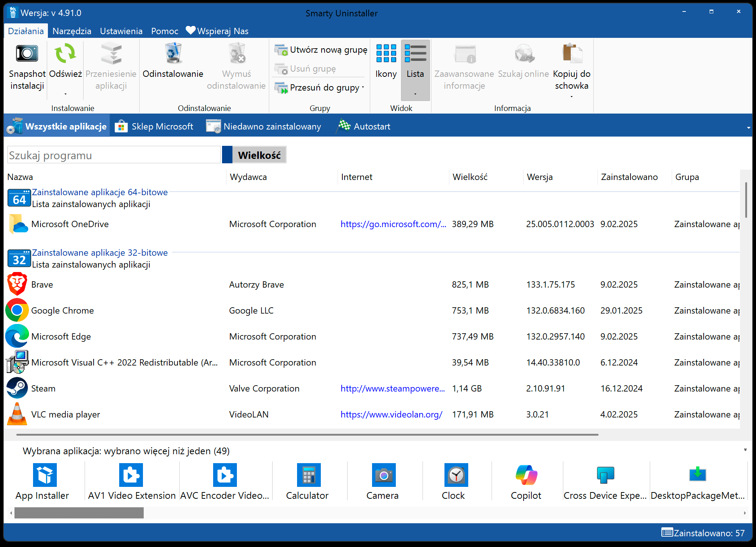Select the VLC cone icon
The height and width of the screenshot is (547, 756).
click(17, 414)
